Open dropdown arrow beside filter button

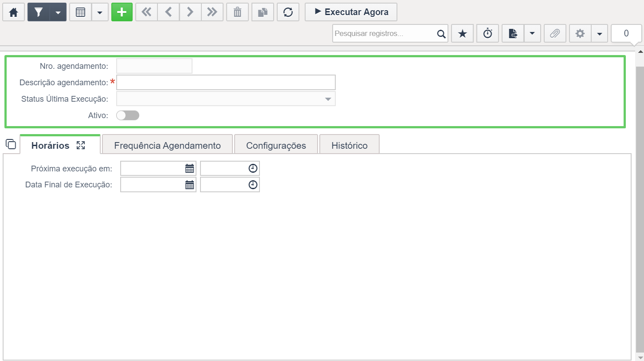(58, 12)
